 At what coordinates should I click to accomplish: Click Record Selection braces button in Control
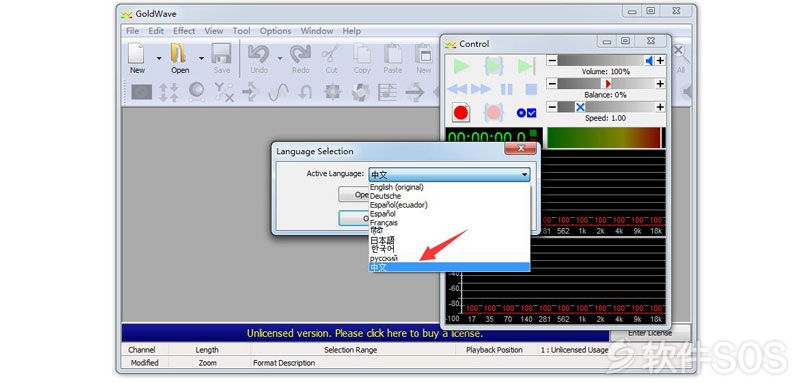pos(494,113)
